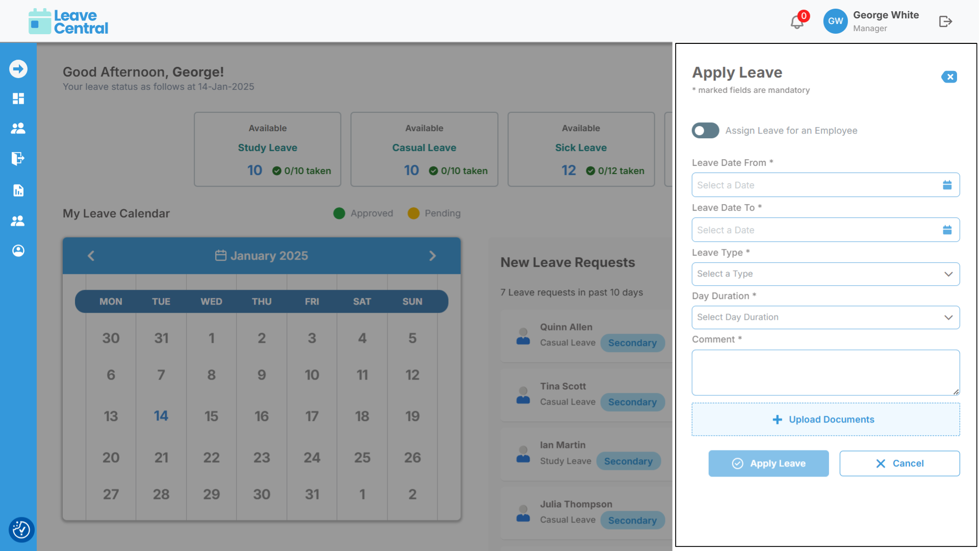Go to next month in calendar
Viewport: 980px width, 551px height.
432,256
